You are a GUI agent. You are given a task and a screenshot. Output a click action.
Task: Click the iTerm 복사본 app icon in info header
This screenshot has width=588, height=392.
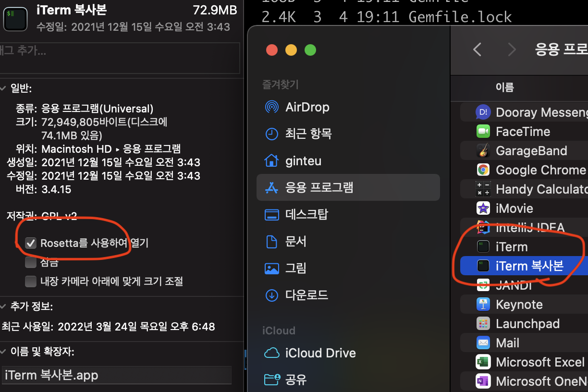[15, 19]
